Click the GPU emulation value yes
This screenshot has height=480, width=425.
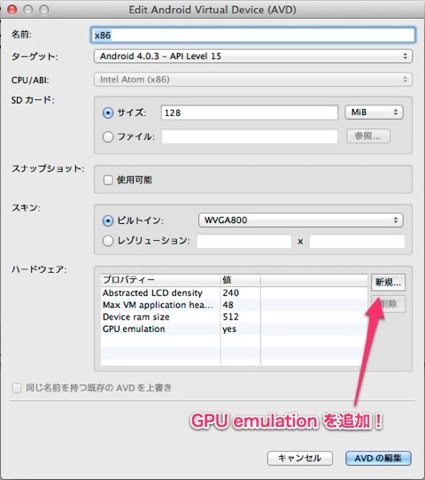tap(240, 329)
